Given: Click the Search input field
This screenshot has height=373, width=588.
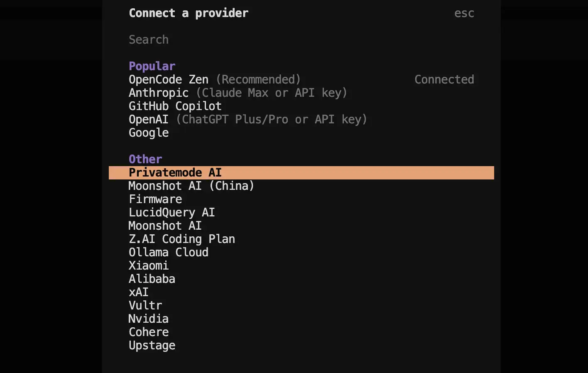Looking at the screenshot, I should coord(149,39).
